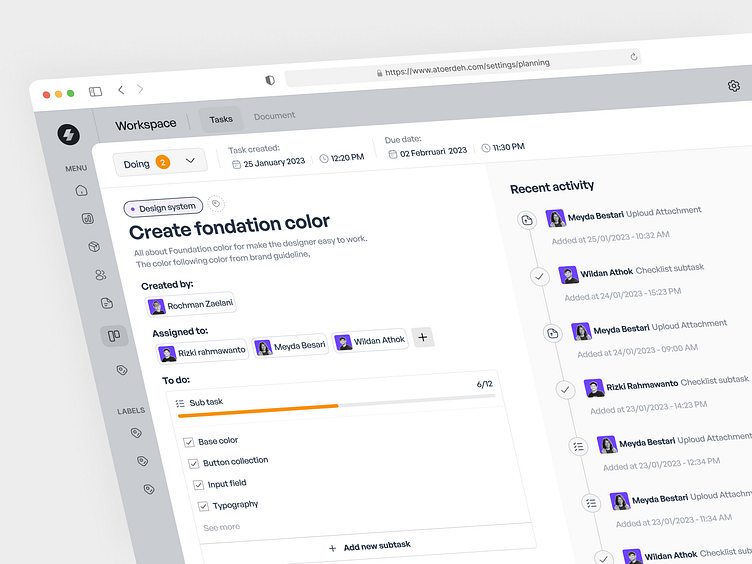This screenshot has height=564, width=752.
Task: Click Add new subtask button
Action: coord(369,546)
